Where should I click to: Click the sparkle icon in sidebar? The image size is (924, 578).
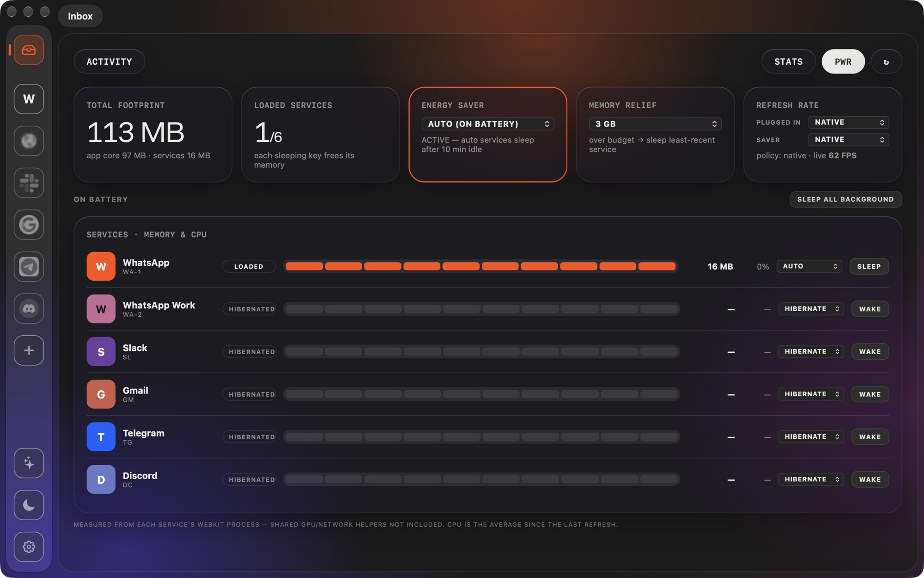point(29,463)
